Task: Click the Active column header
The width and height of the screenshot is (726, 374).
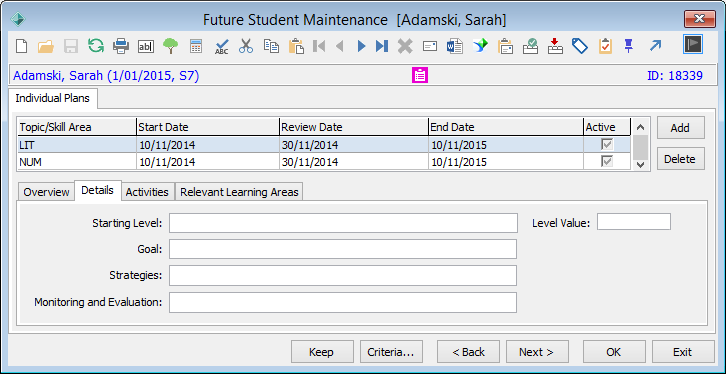Action: click(607, 127)
